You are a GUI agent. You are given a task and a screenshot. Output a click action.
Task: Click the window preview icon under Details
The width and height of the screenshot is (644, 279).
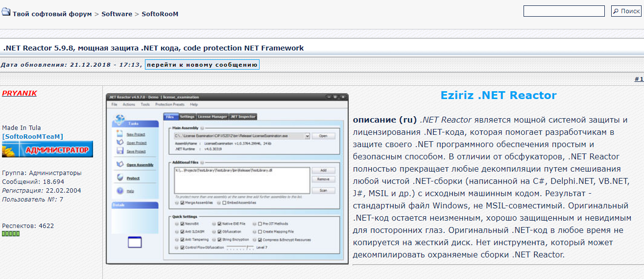[x=135, y=242]
